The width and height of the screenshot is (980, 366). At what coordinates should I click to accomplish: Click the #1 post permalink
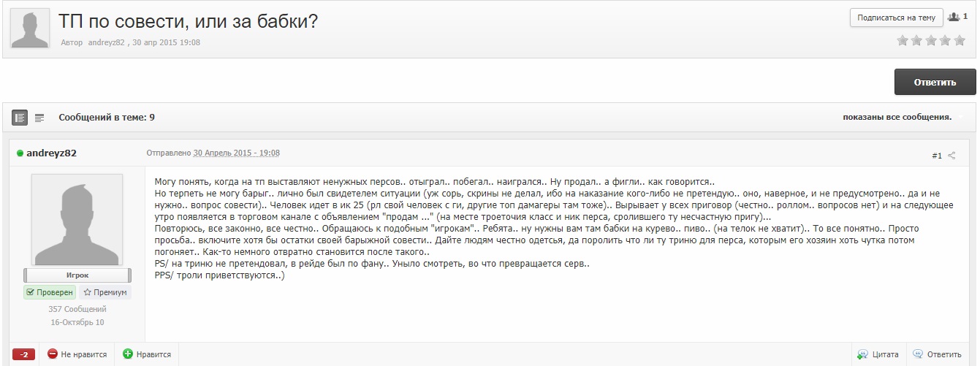click(936, 156)
